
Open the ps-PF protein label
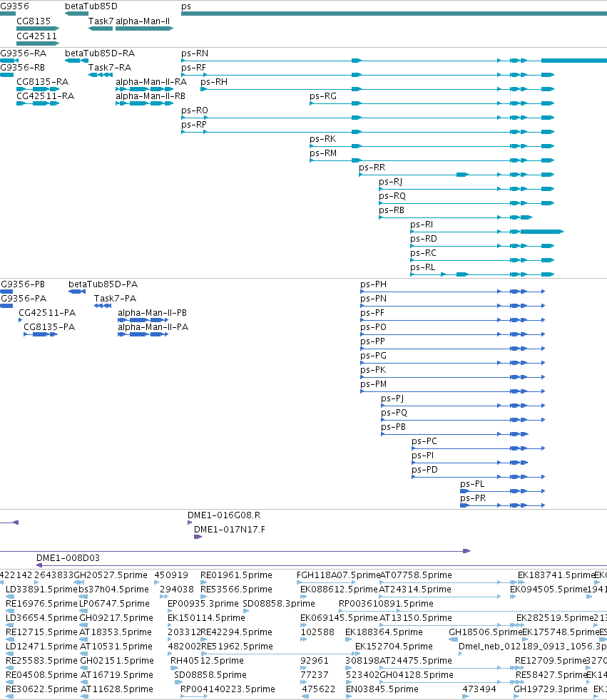372,313
